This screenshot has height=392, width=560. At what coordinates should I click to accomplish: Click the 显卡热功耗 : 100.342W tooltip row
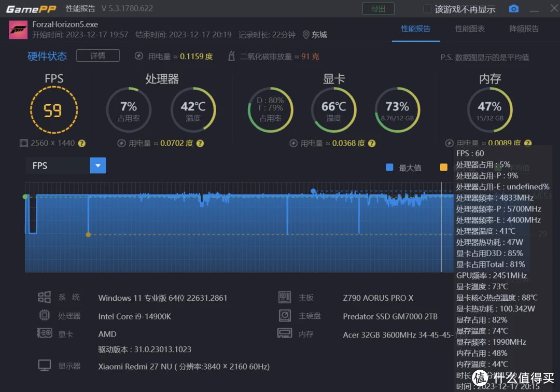(x=495, y=309)
